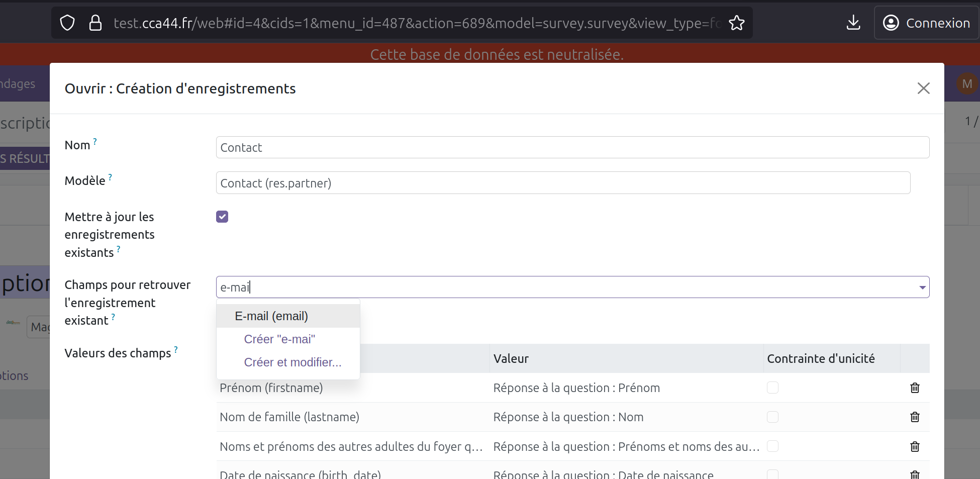Click the Valeur column header

pyautogui.click(x=511, y=359)
